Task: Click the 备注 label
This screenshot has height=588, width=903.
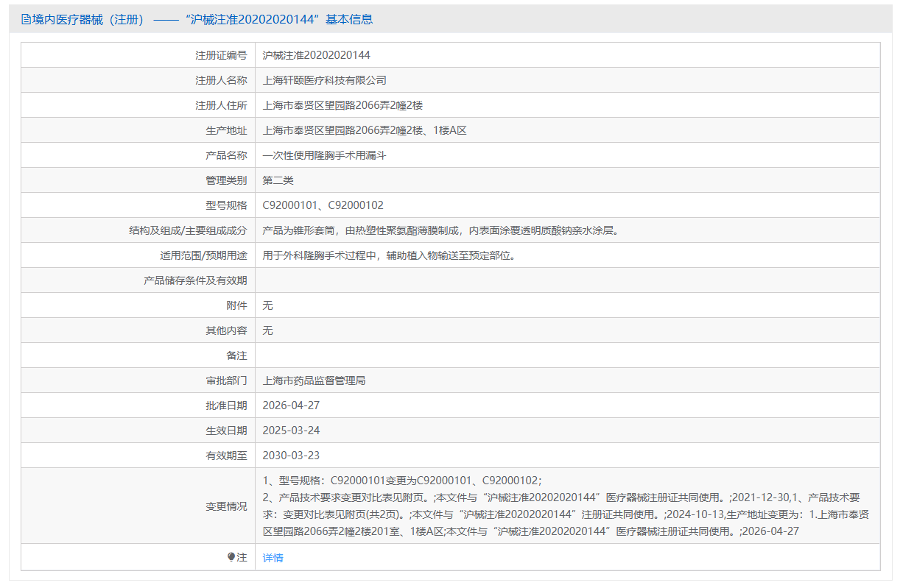Action: point(236,355)
